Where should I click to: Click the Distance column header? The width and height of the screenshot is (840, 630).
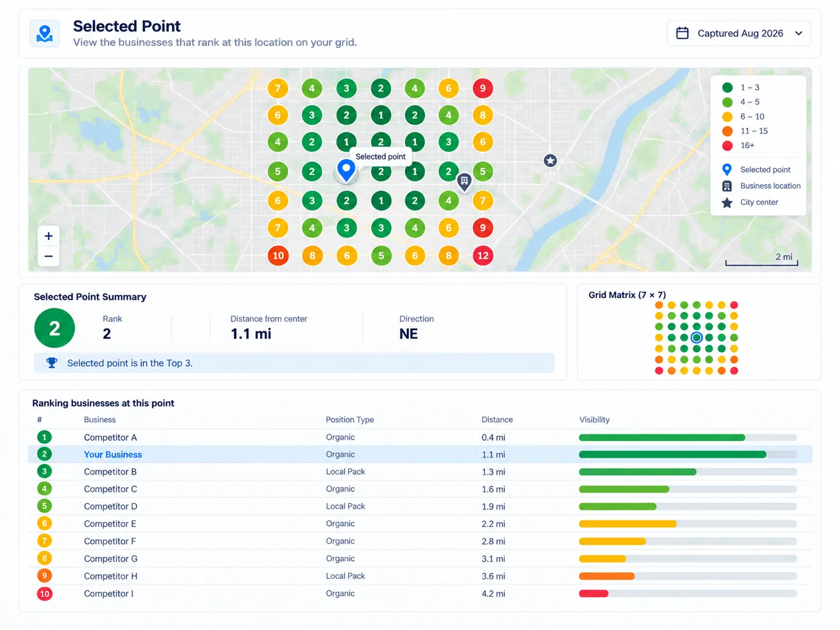pyautogui.click(x=497, y=419)
